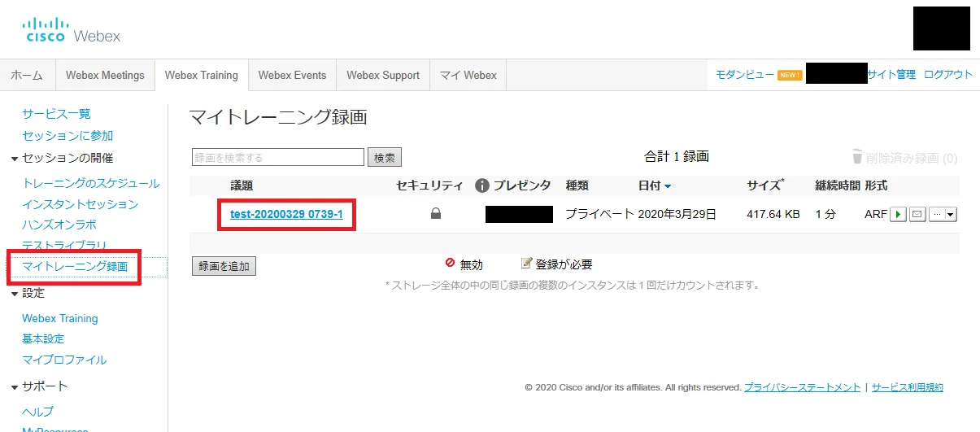Sort recordings by 日付 column arrow
The width and height of the screenshot is (980, 432).
click(668, 186)
